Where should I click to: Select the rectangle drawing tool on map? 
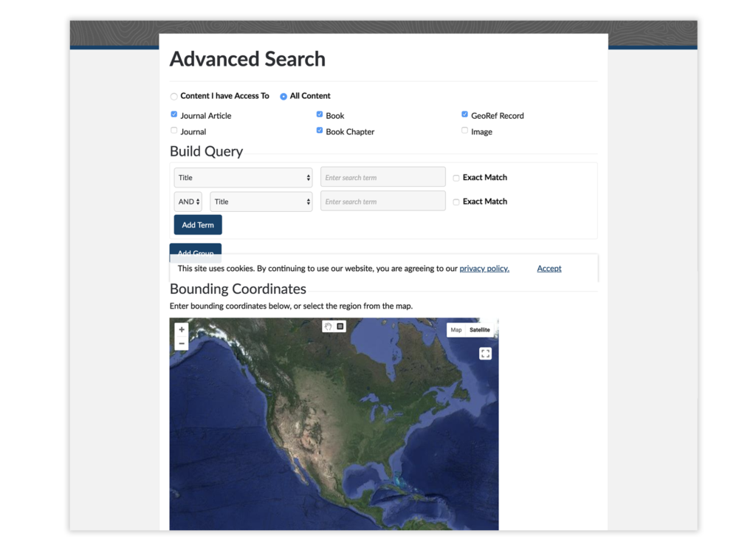coord(340,326)
